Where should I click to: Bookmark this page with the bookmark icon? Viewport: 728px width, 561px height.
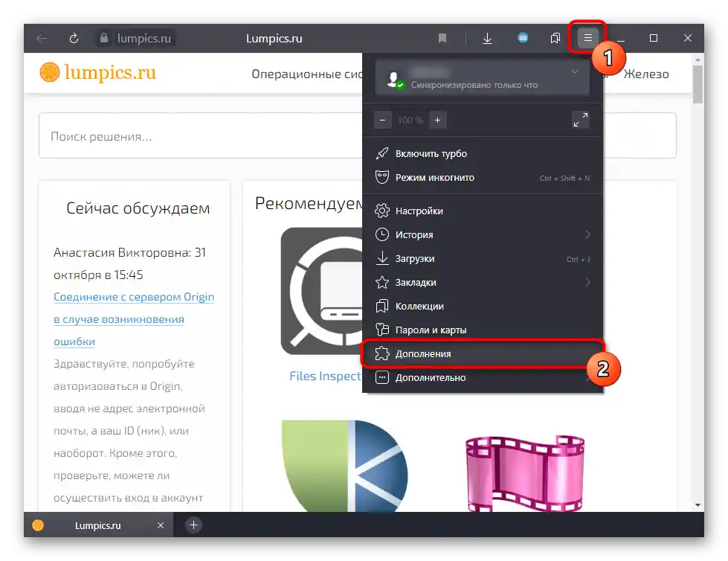click(442, 38)
